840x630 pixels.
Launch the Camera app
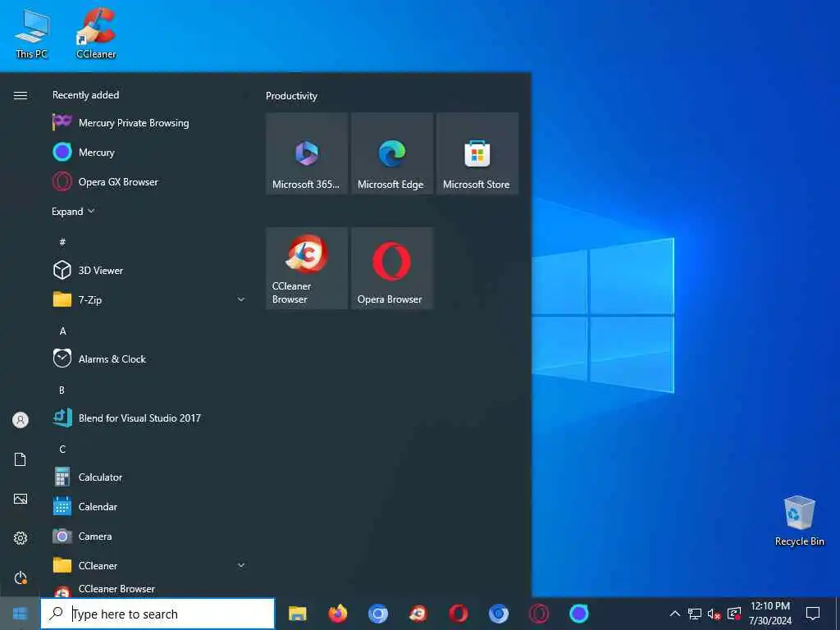click(x=148, y=536)
